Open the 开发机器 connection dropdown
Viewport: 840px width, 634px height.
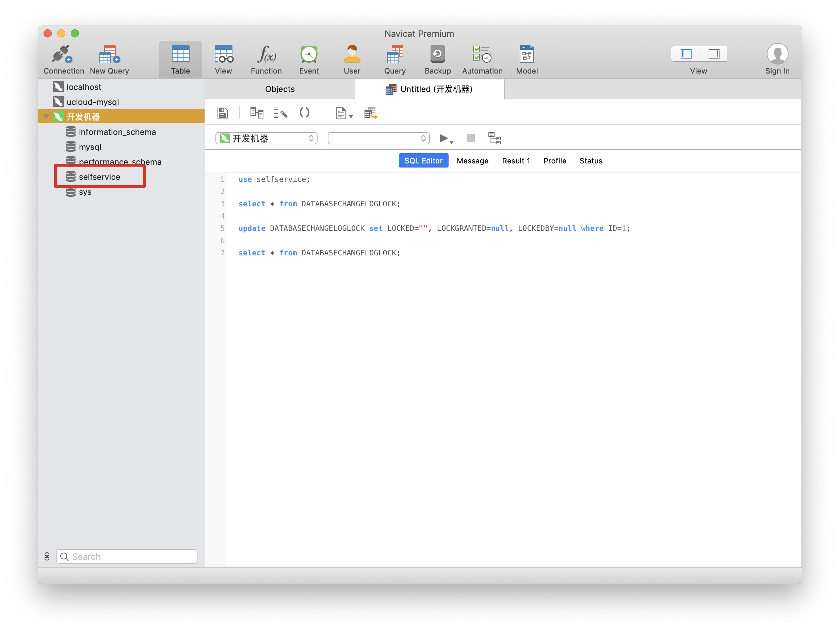[x=266, y=138]
